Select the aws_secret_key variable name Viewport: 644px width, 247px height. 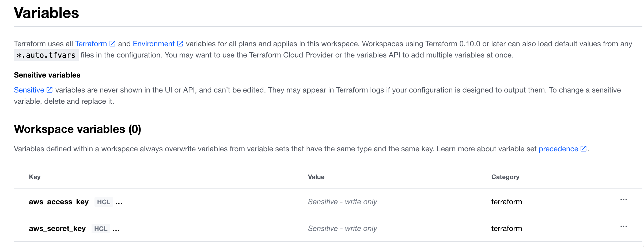pyautogui.click(x=57, y=229)
